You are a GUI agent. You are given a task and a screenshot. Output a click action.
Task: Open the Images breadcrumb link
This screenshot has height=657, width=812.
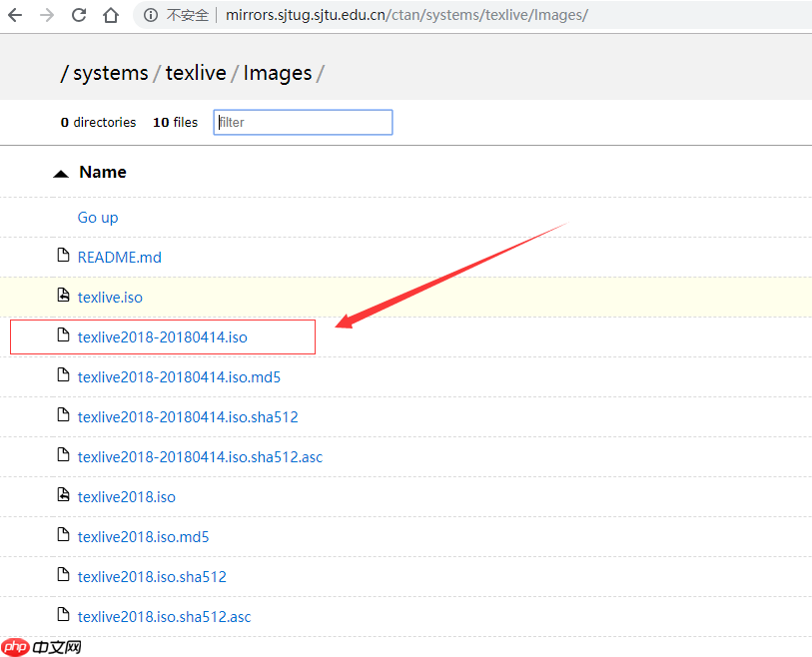[277, 73]
